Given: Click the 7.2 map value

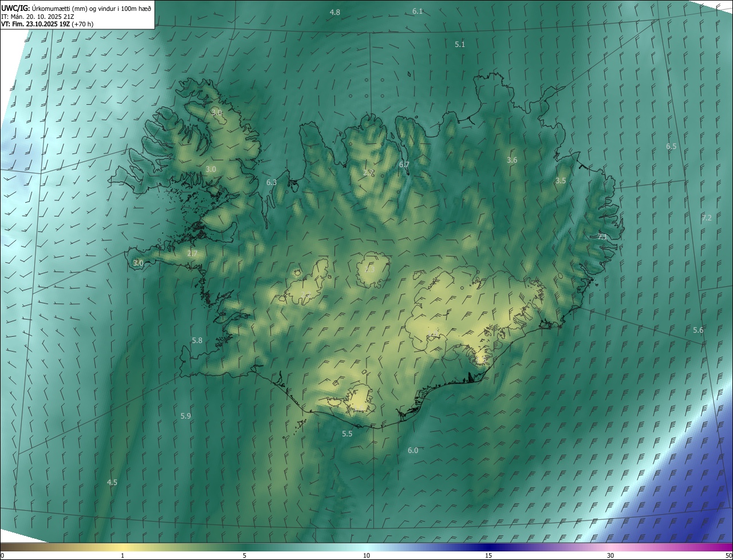Looking at the screenshot, I should tap(707, 218).
